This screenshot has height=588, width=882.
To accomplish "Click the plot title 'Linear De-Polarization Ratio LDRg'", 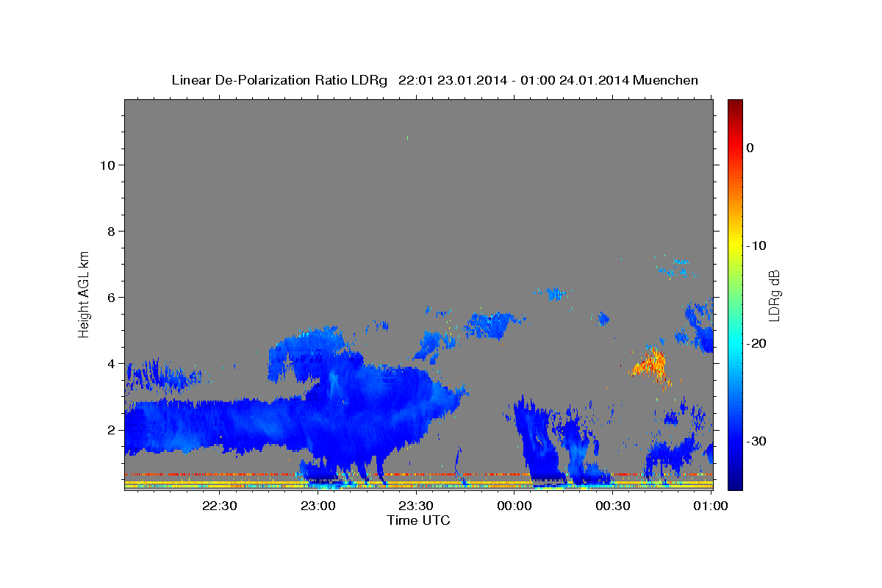I will point(279,80).
